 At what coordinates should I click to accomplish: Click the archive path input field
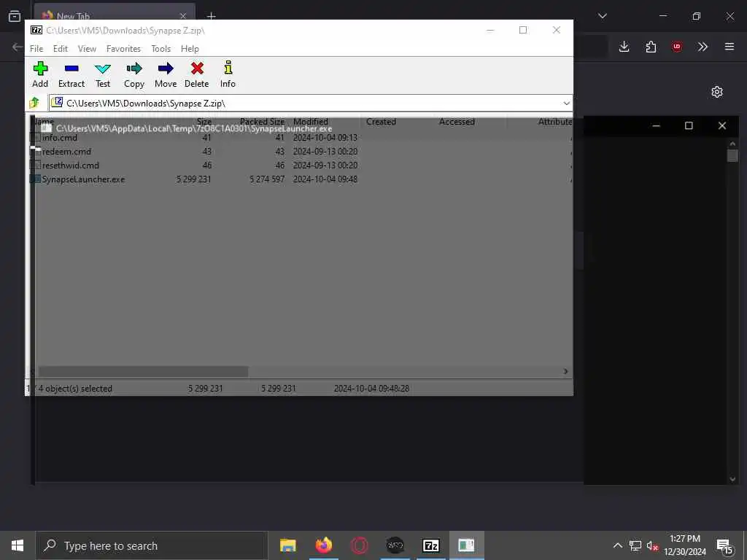[x=305, y=103]
